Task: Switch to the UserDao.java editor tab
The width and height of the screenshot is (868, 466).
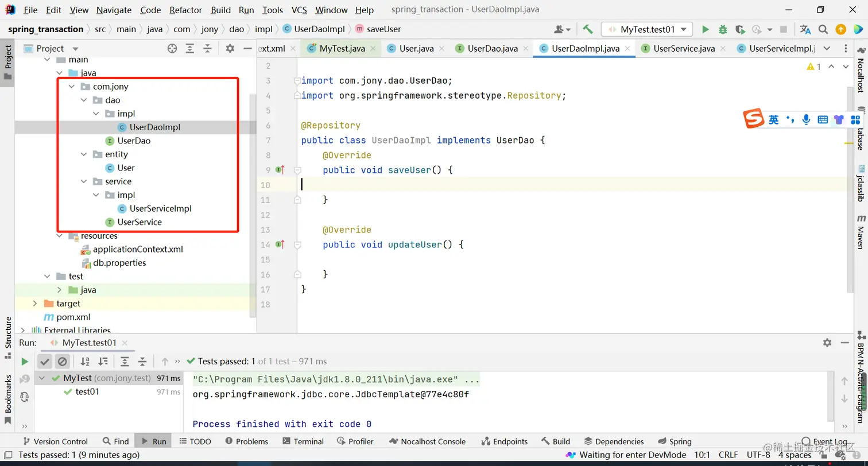Action: tap(493, 49)
